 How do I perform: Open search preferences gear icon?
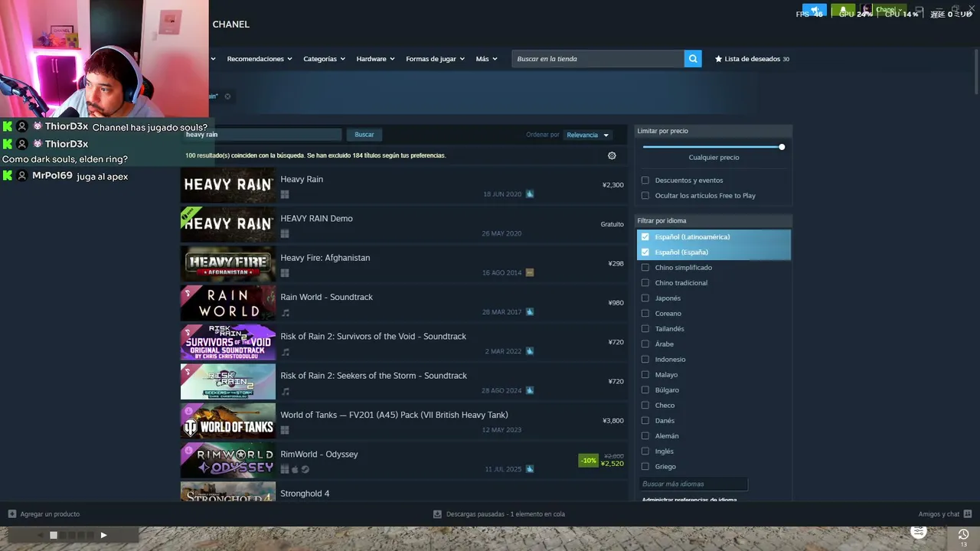coord(612,155)
